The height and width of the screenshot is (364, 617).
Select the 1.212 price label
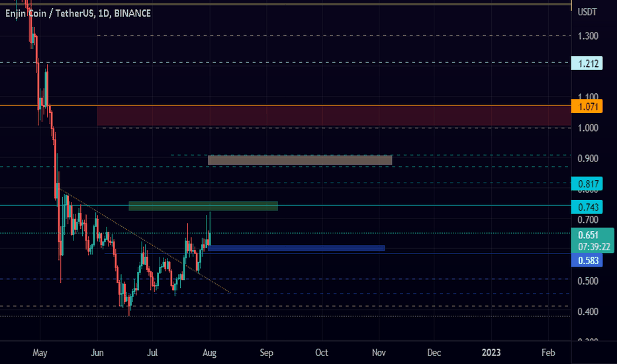point(587,64)
